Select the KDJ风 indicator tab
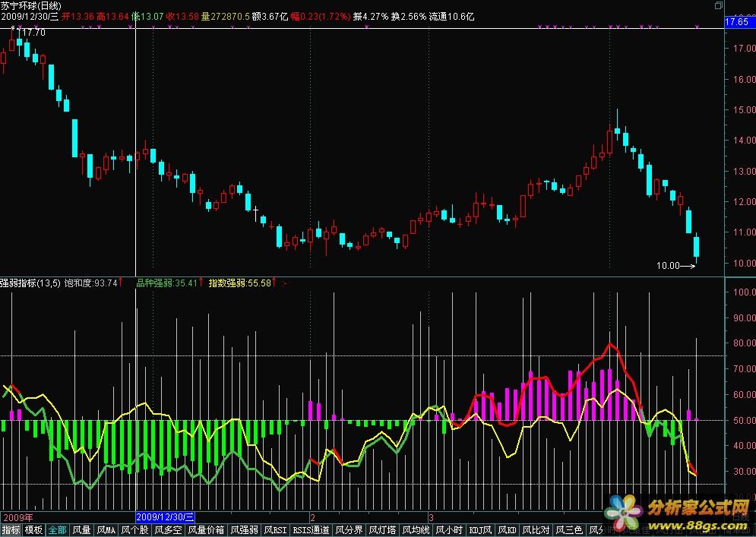 pos(481,530)
